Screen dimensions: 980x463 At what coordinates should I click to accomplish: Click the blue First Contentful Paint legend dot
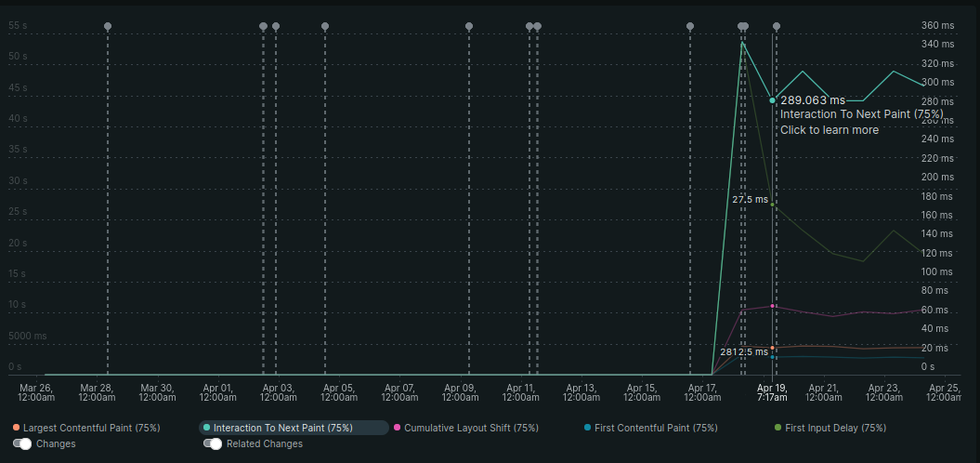(x=587, y=428)
